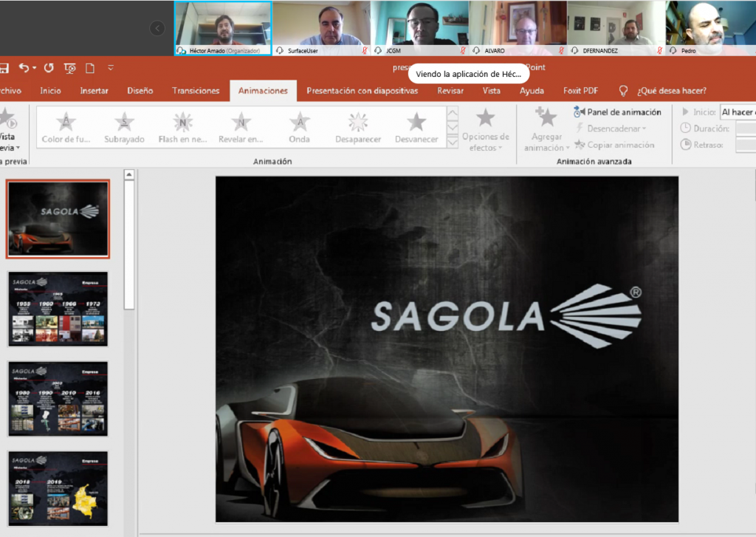This screenshot has height=537, width=756.
Task: Select ALVARO's video tile
Action: pyautogui.click(x=518, y=28)
